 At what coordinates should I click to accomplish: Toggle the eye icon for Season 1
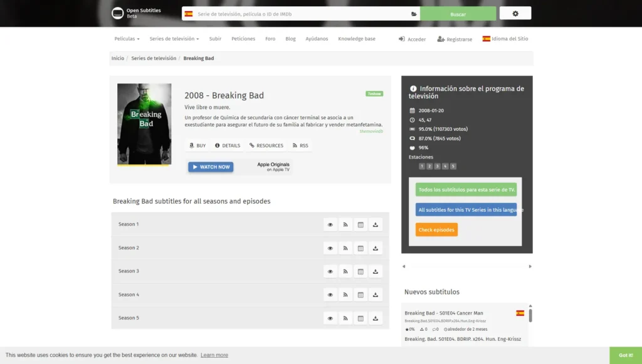(330, 224)
